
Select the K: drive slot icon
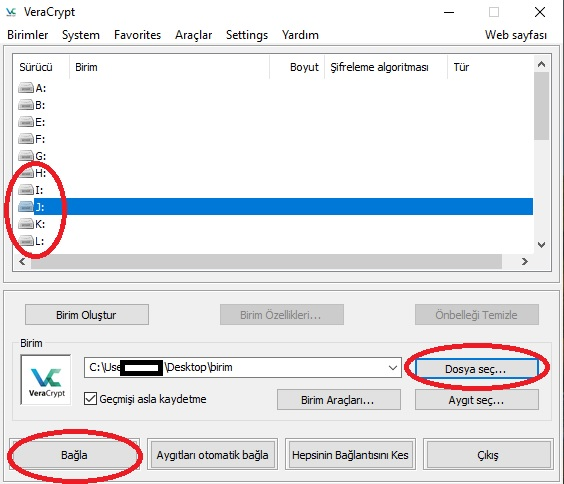coord(26,224)
